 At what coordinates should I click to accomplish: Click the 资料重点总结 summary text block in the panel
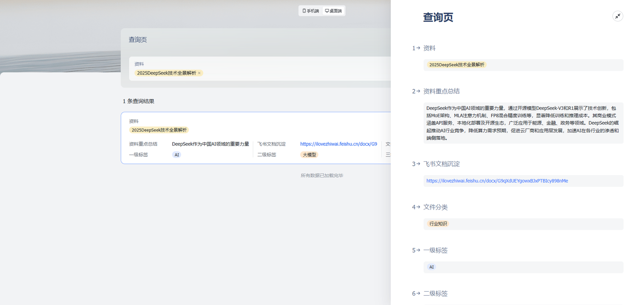point(523,123)
